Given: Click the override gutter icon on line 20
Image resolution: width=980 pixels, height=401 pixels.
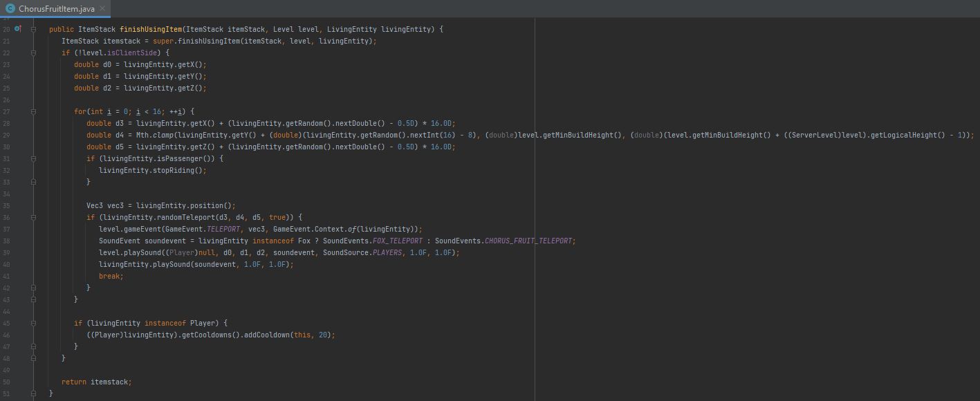Looking at the screenshot, I should click(19, 29).
